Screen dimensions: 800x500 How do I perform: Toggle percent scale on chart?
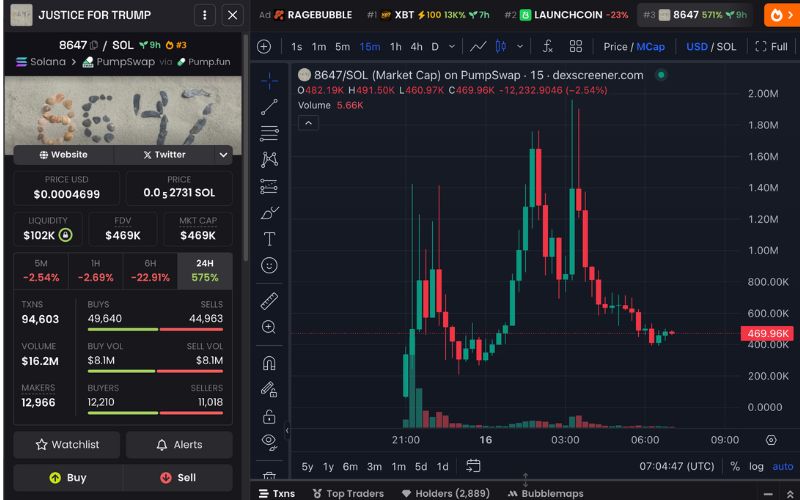(x=735, y=467)
